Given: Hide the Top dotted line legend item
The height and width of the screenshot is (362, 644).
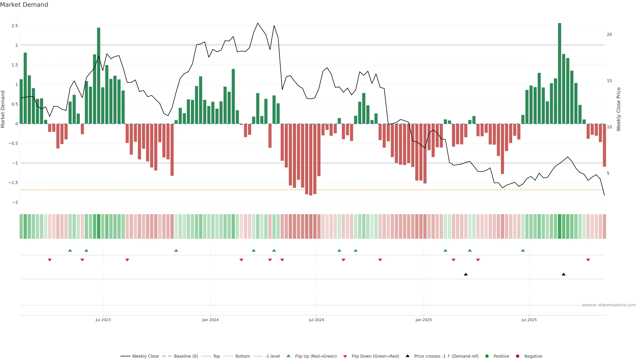Looking at the screenshot, I should click(216, 356).
